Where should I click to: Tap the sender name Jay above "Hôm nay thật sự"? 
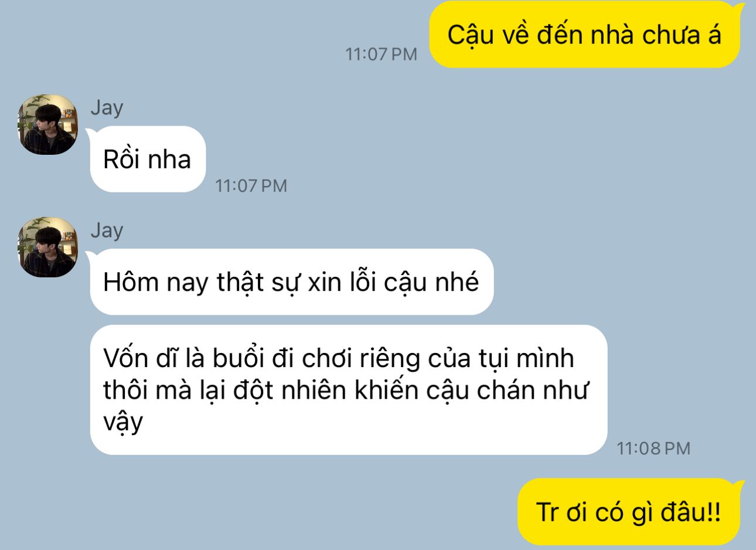[x=107, y=230]
